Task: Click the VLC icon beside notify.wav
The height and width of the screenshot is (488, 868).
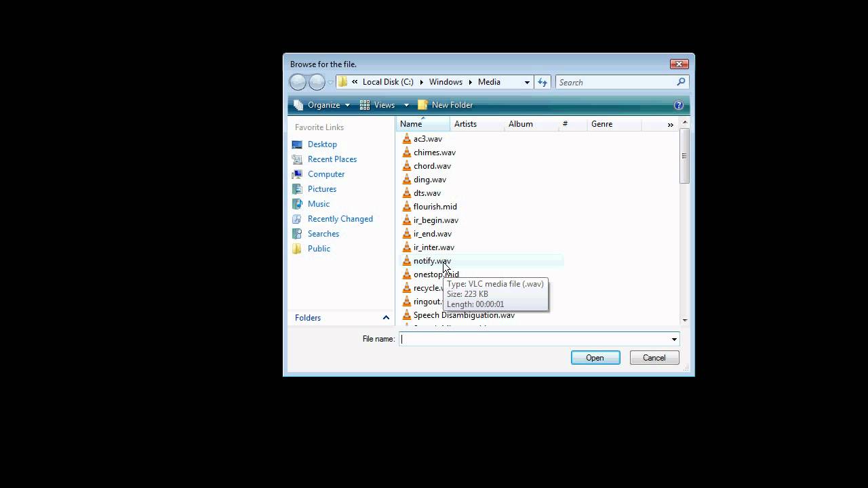Action: (x=407, y=261)
